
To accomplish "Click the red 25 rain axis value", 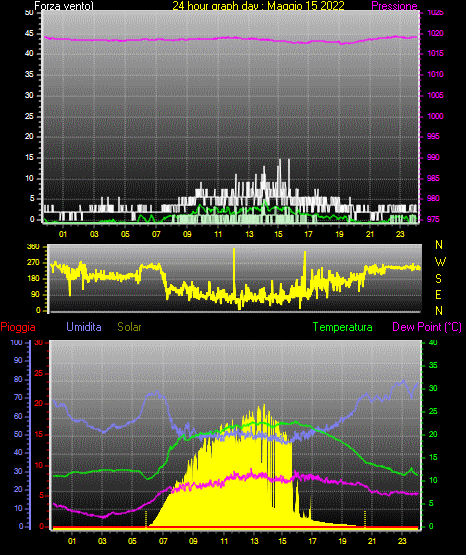I will point(38,373).
